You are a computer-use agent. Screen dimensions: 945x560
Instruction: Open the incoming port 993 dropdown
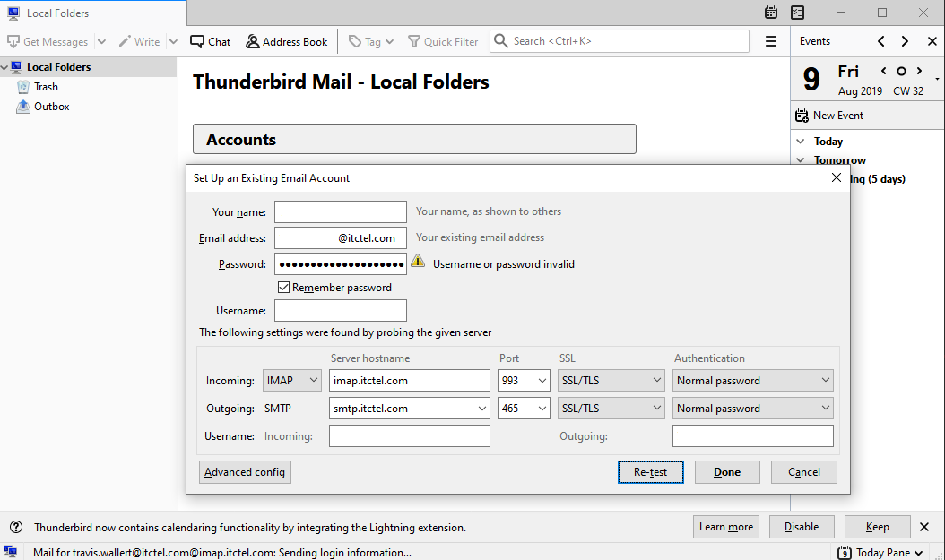[x=524, y=381]
